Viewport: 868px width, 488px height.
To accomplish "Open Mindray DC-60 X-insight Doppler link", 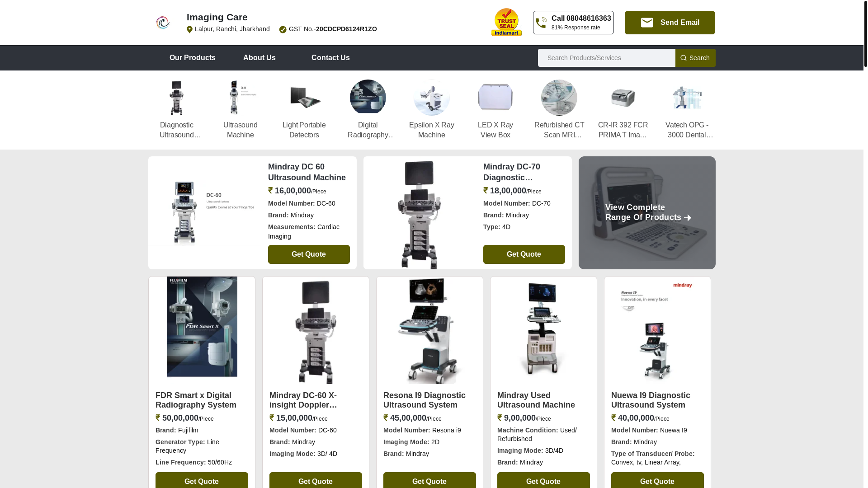I will [x=303, y=400].
